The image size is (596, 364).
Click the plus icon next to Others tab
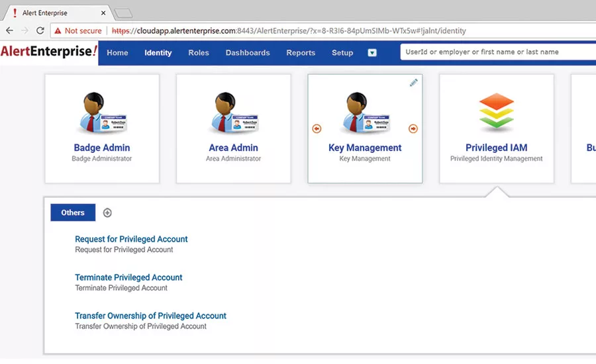(107, 212)
